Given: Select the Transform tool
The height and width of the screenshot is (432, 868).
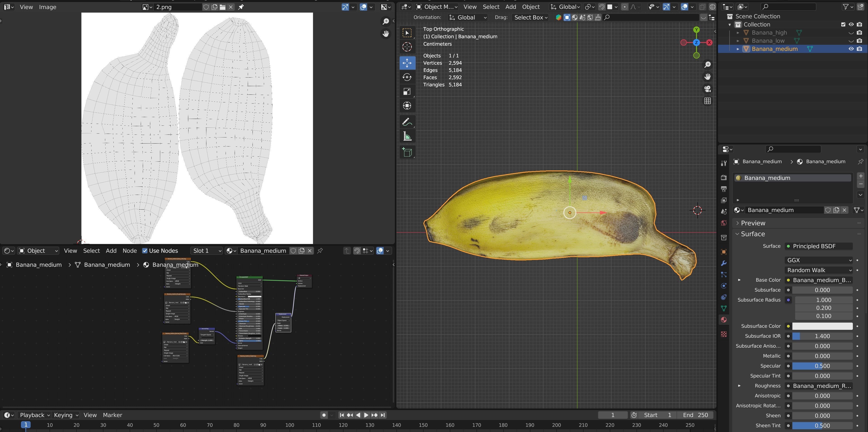Looking at the screenshot, I should tap(407, 106).
